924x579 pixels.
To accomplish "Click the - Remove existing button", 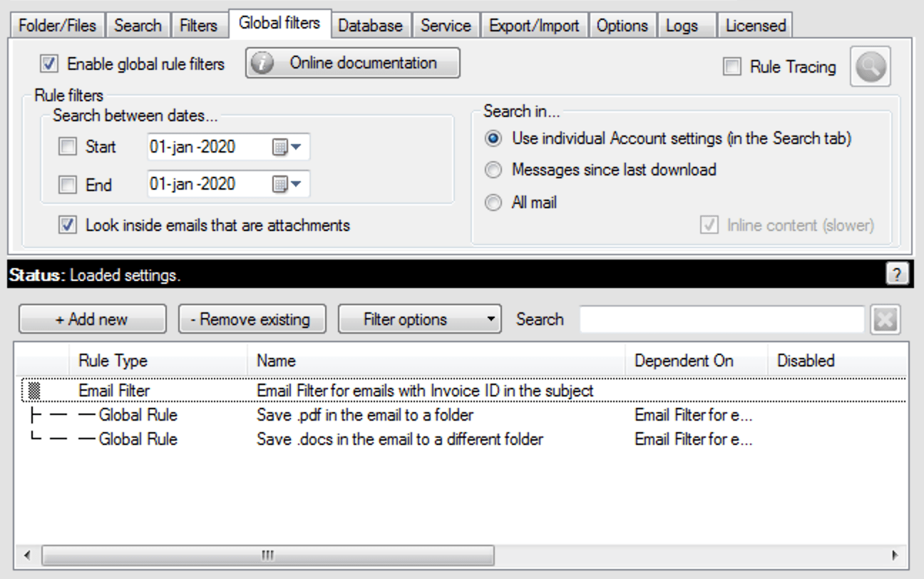I will click(x=251, y=319).
